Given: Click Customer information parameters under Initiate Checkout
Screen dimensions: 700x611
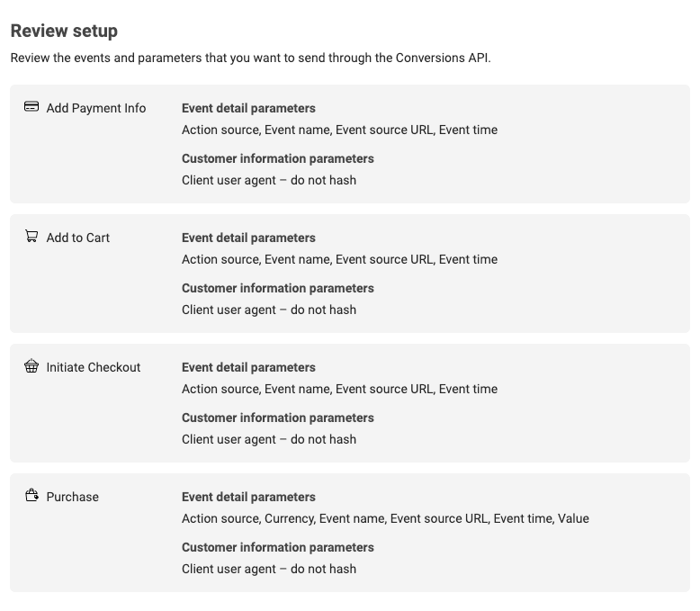Looking at the screenshot, I should point(277,418).
